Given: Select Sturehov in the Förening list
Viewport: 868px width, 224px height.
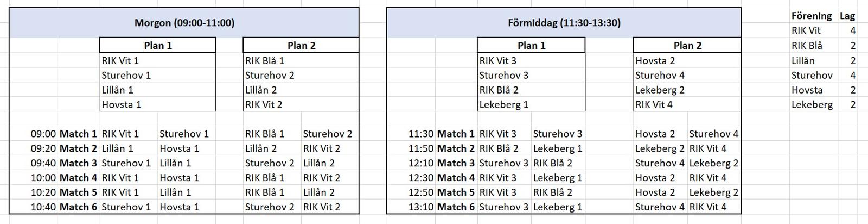Looking at the screenshot, I should click(x=812, y=75).
